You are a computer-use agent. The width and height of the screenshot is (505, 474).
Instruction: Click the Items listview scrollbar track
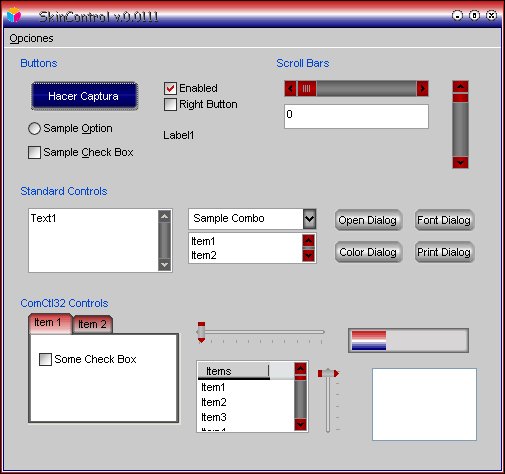click(x=300, y=398)
